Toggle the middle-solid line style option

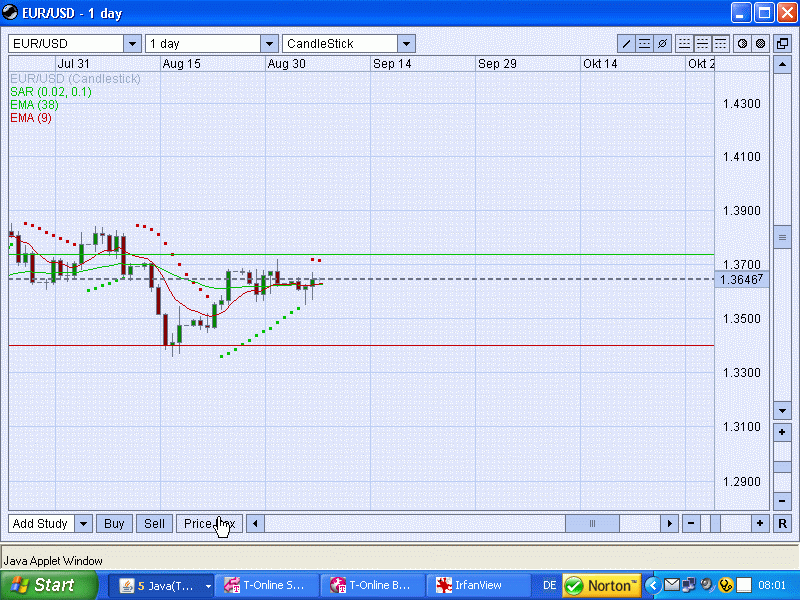[x=702, y=44]
